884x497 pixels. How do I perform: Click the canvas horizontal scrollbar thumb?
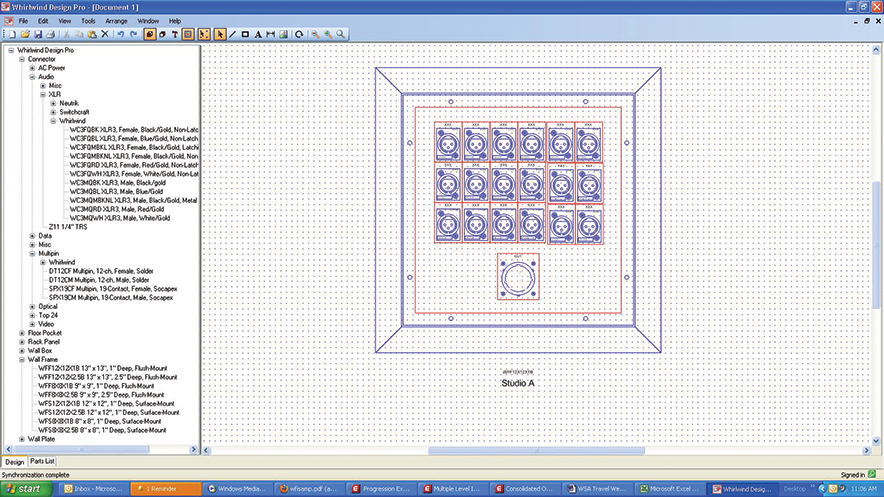536,450
